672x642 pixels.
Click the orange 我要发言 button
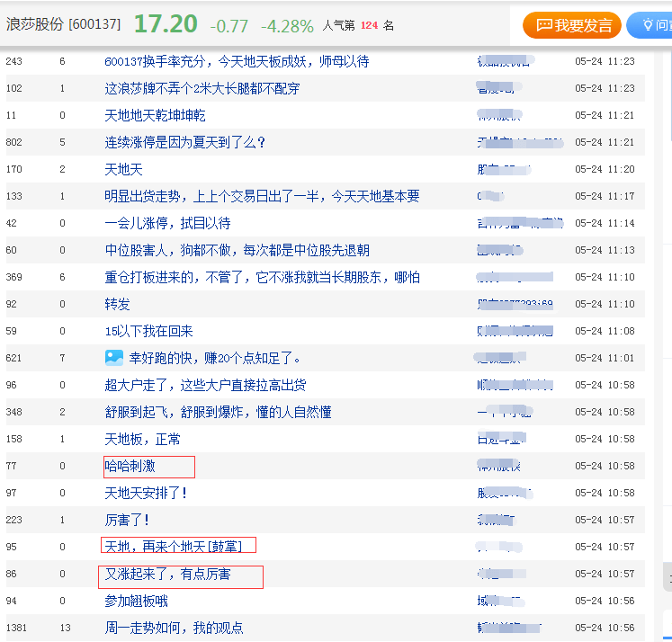point(572,25)
